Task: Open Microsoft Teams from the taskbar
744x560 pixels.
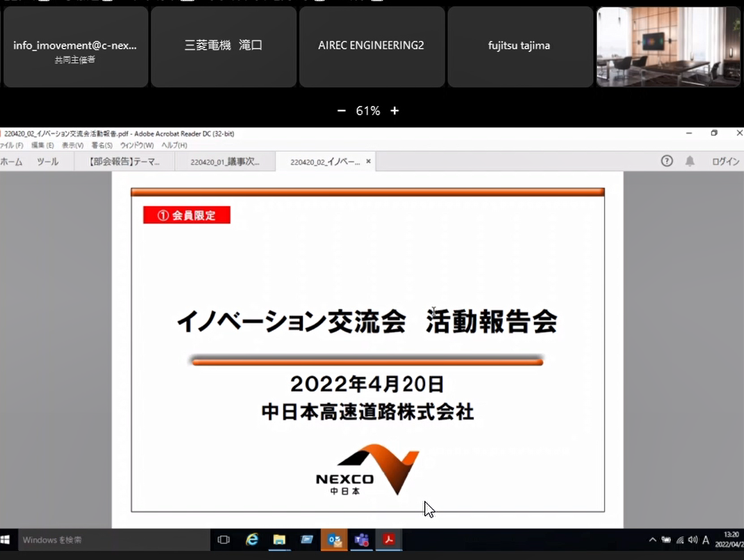Action: 361,540
